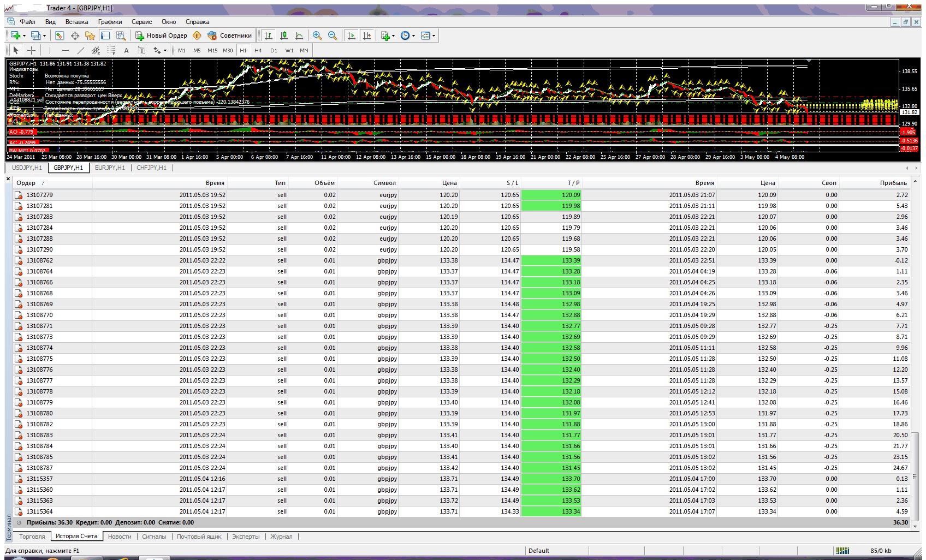Screen dimensions: 926x560
Task: Select the horizontal line drawing tool
Action: click(x=66, y=50)
